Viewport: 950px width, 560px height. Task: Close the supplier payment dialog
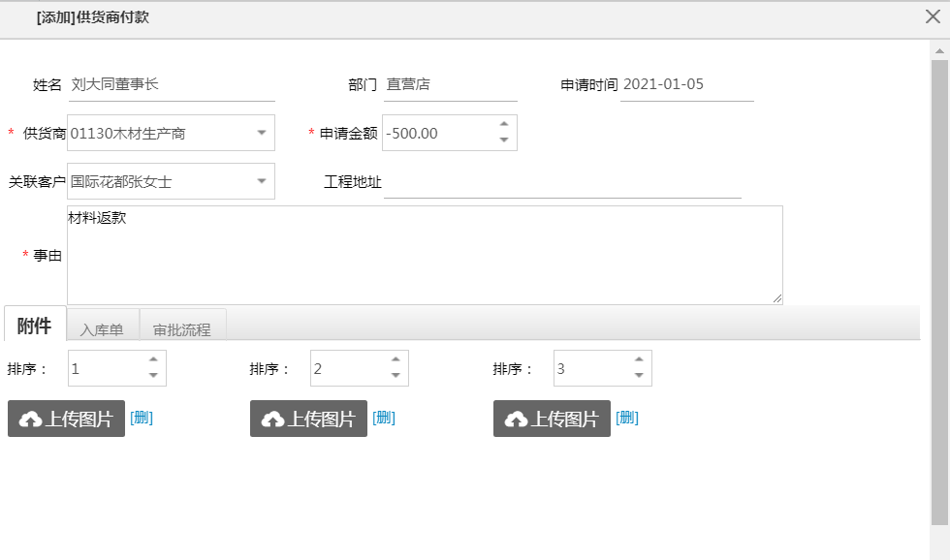point(933,16)
